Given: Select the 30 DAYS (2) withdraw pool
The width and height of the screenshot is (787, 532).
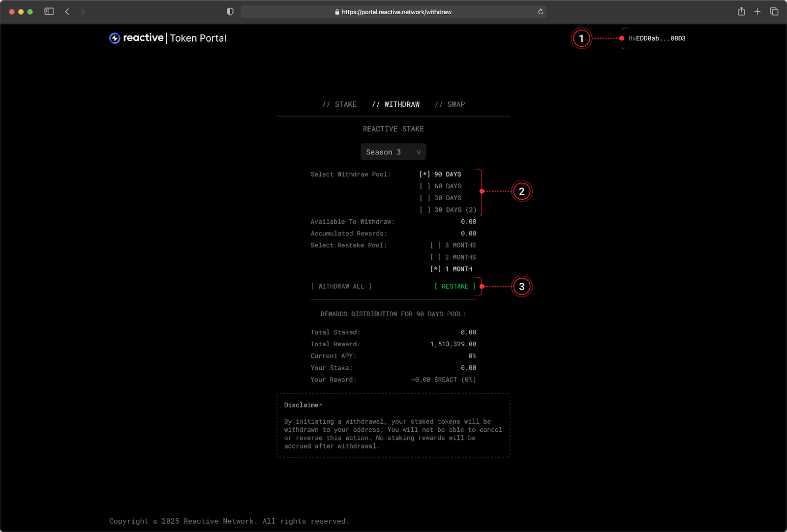Looking at the screenshot, I should pos(447,210).
